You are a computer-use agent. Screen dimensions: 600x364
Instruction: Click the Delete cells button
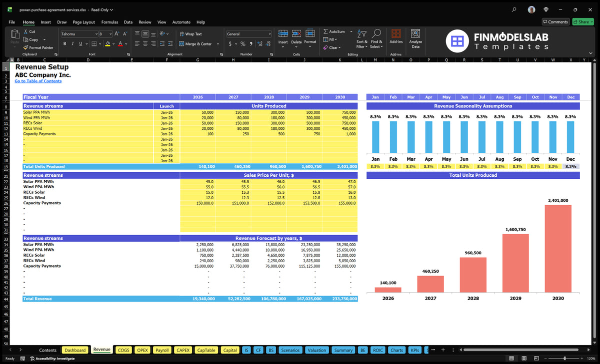pyautogui.click(x=296, y=37)
